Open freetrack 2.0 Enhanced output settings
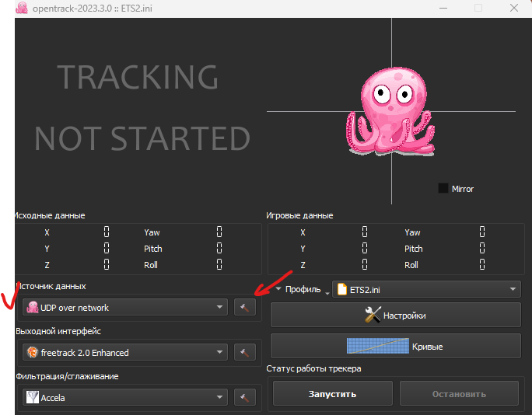This screenshot has height=415, width=532. (245, 352)
